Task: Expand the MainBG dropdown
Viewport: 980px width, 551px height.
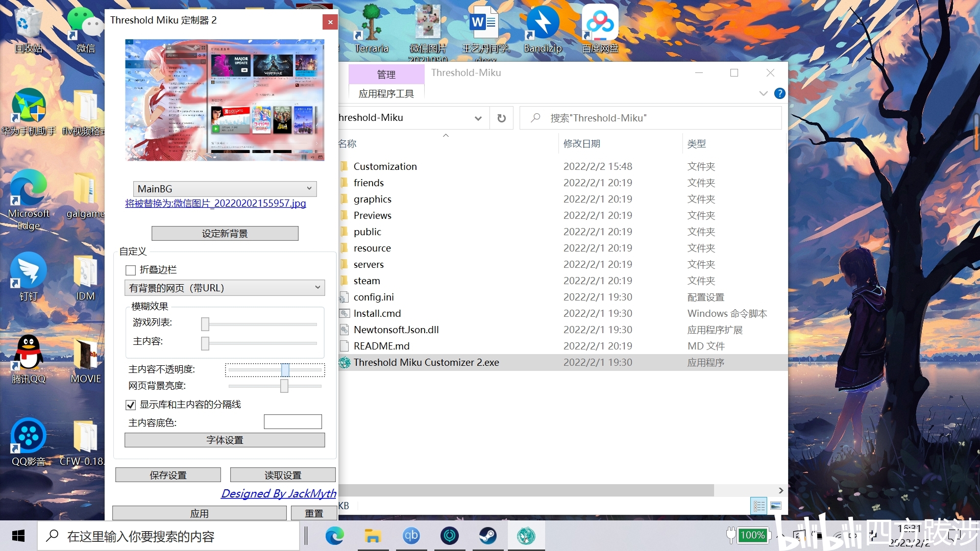Action: [x=225, y=189]
